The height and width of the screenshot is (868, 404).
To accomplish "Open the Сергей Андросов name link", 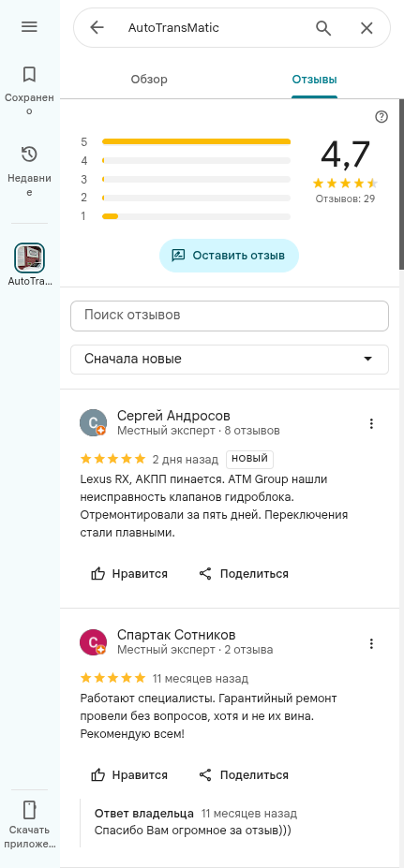I will pyautogui.click(x=173, y=416).
